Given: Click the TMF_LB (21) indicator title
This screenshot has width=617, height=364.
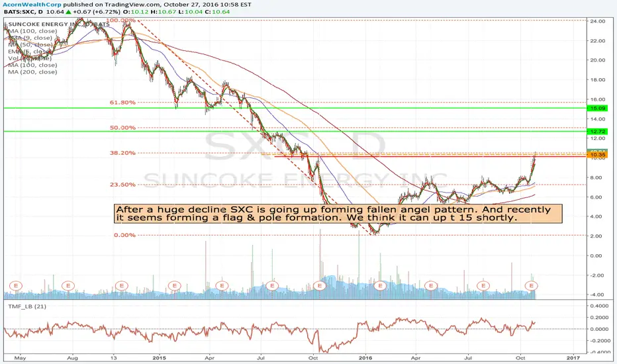Looking at the screenshot, I should (x=27, y=306).
